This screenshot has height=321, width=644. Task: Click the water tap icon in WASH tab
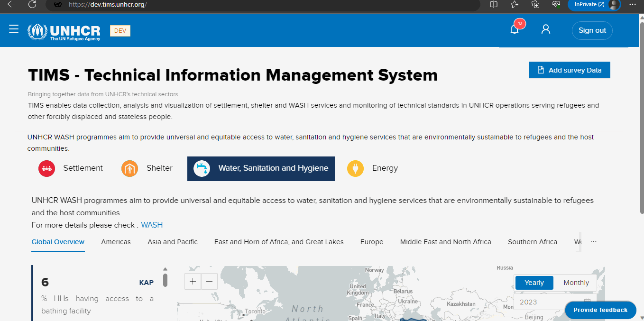coord(202,168)
